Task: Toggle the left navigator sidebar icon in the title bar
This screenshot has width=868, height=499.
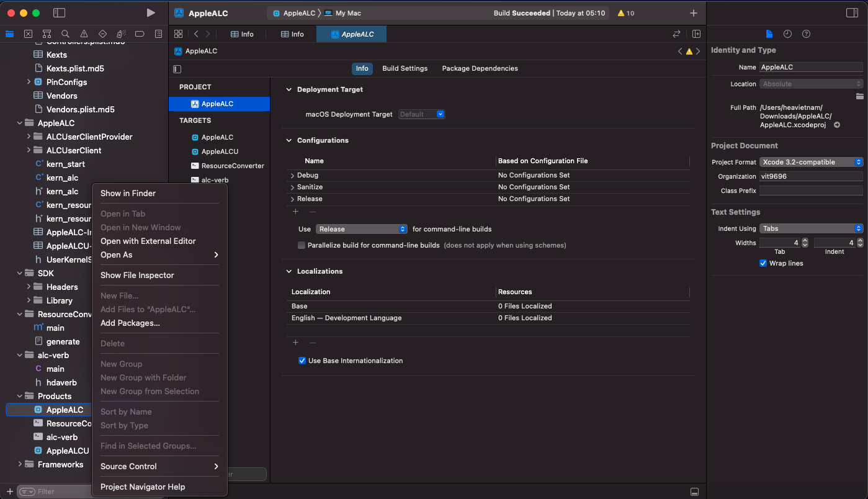Action: click(x=59, y=12)
